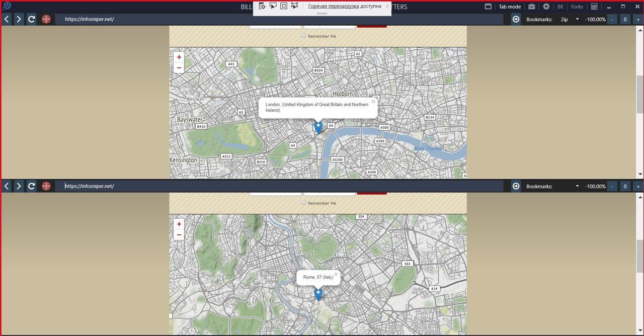Image resolution: width=644 pixels, height=336 pixels.
Task: Reload the bottom browser pane
Action: [x=31, y=186]
